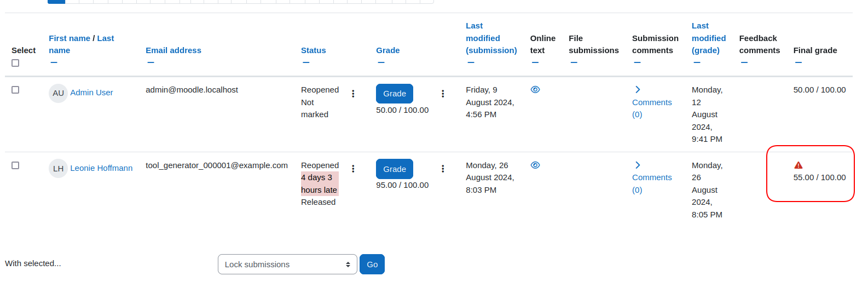The width and height of the screenshot is (868, 299).
Task: Select Admin User's row checkbox
Action: [x=15, y=90]
